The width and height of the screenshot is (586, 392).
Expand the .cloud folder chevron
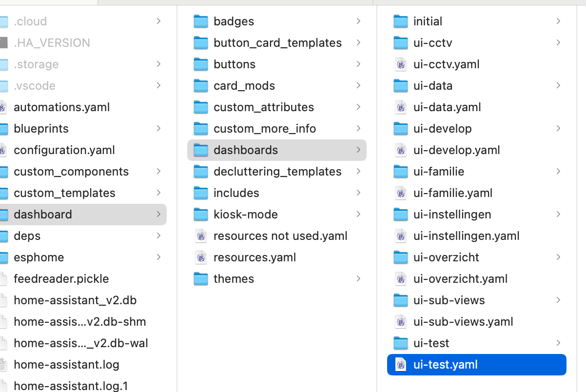pos(158,21)
